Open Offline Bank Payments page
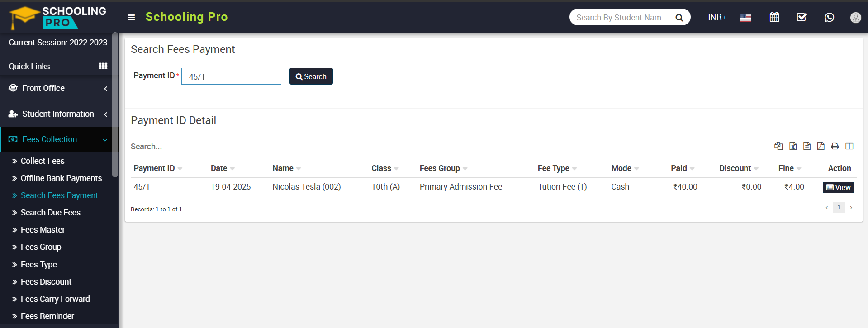This screenshot has height=328, width=868. pyautogui.click(x=61, y=178)
